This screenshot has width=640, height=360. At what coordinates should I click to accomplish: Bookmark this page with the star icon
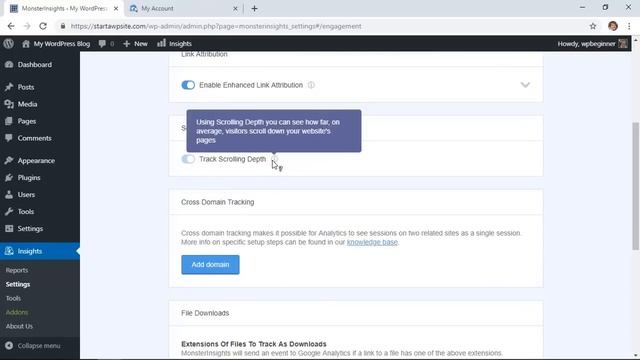coord(593,26)
